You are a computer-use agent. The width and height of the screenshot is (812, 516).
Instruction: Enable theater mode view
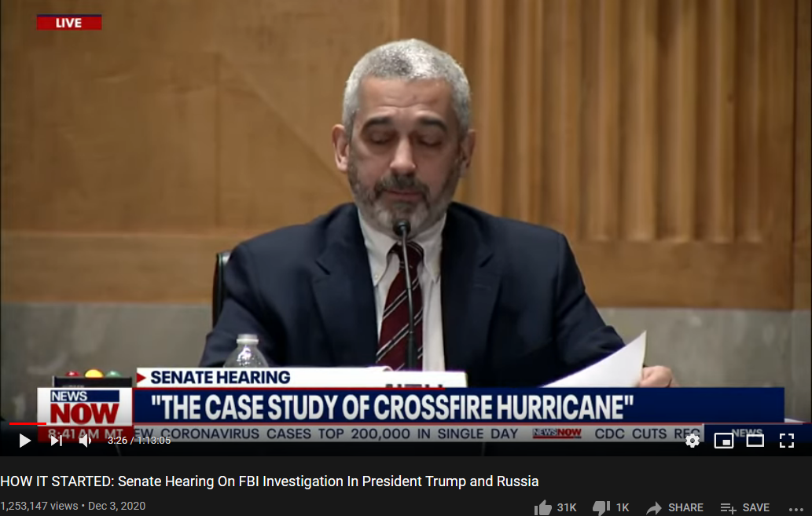(755, 441)
